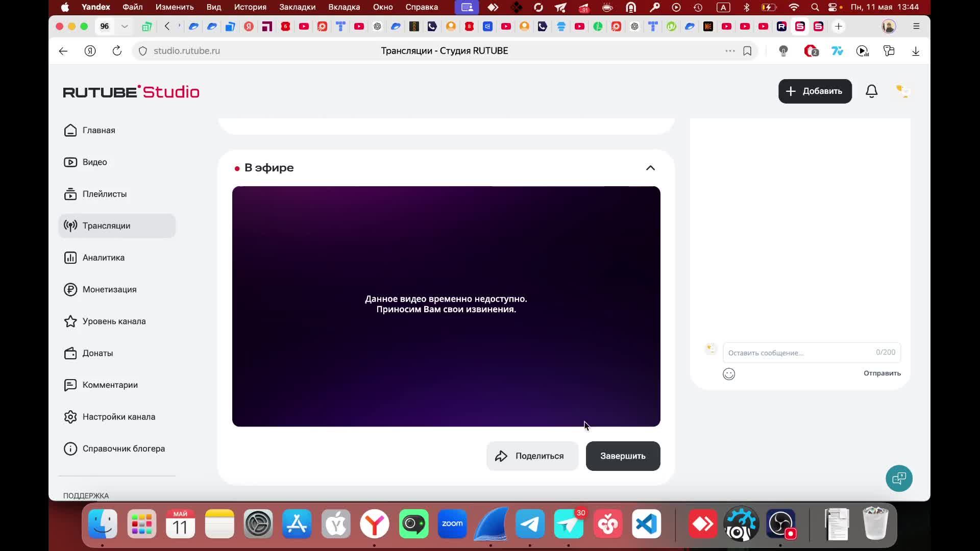Open the support chat widget
This screenshot has height=551, width=980.
(899, 479)
